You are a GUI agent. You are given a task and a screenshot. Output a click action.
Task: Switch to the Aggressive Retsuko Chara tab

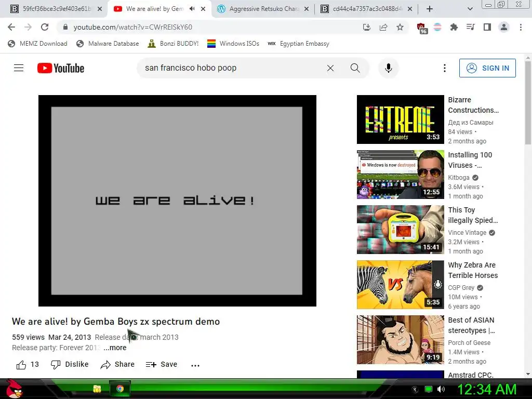(264, 9)
